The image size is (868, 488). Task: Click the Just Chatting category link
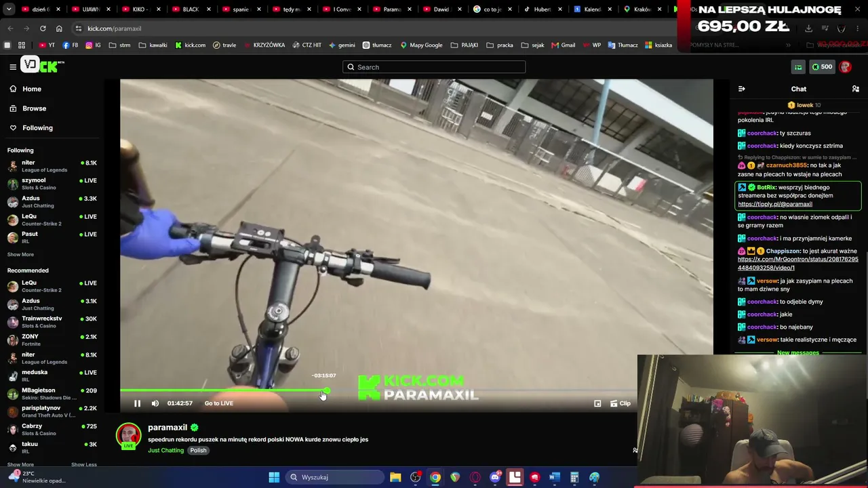pyautogui.click(x=165, y=451)
